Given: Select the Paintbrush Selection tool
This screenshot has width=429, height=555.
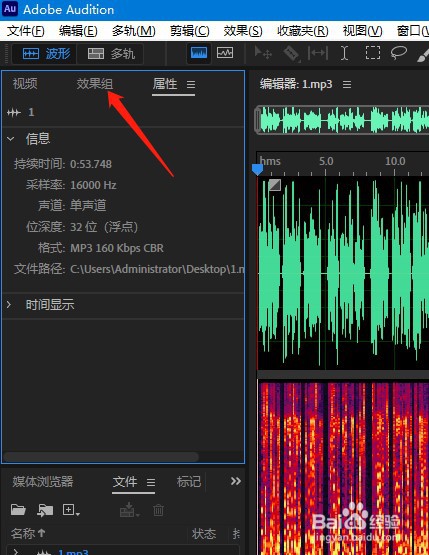Looking at the screenshot, I should coord(423,54).
